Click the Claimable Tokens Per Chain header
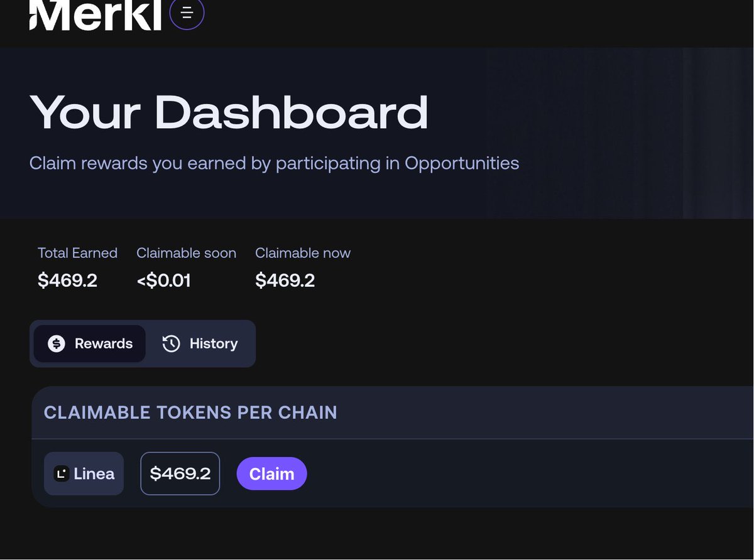This screenshot has width=754, height=560. click(190, 412)
